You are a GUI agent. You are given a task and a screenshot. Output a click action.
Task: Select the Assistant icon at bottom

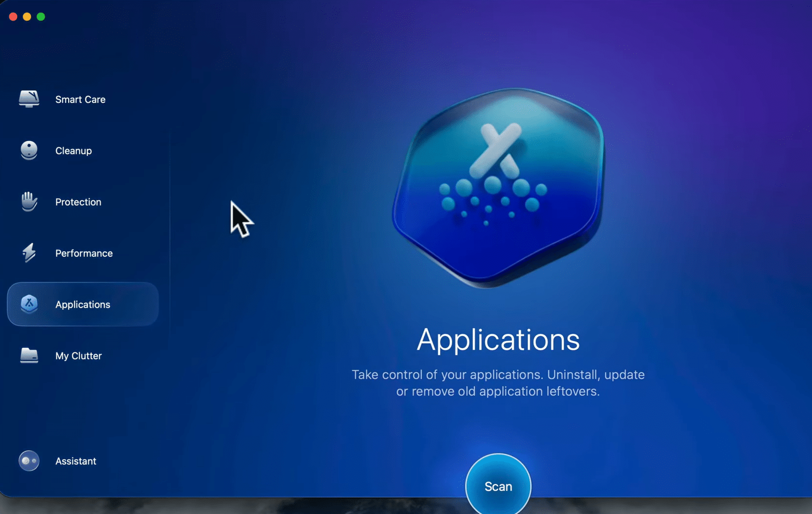(x=29, y=461)
